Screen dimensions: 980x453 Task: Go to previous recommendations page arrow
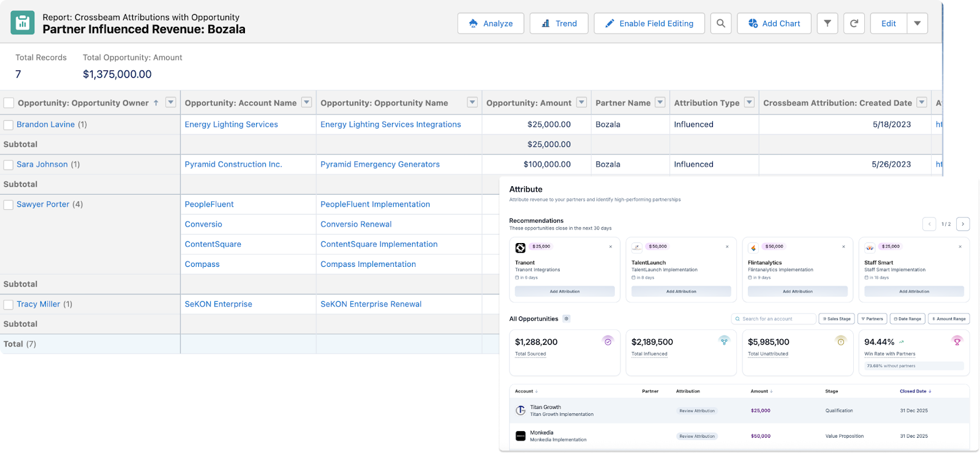click(x=929, y=224)
